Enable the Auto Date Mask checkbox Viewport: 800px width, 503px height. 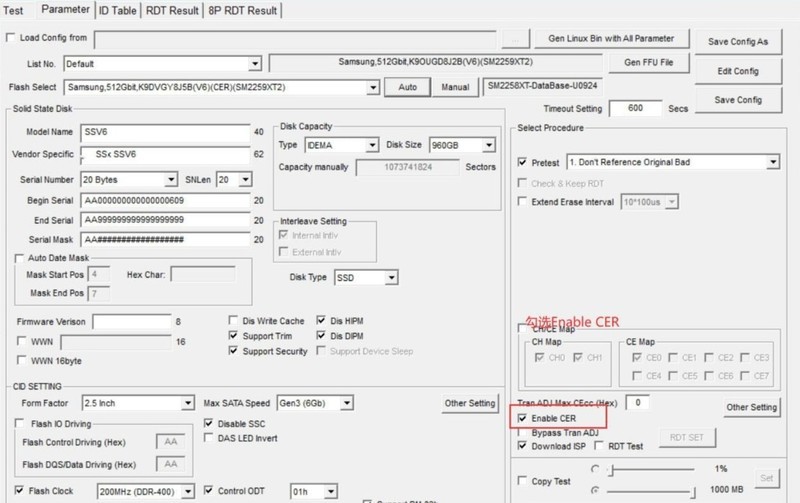point(19,258)
